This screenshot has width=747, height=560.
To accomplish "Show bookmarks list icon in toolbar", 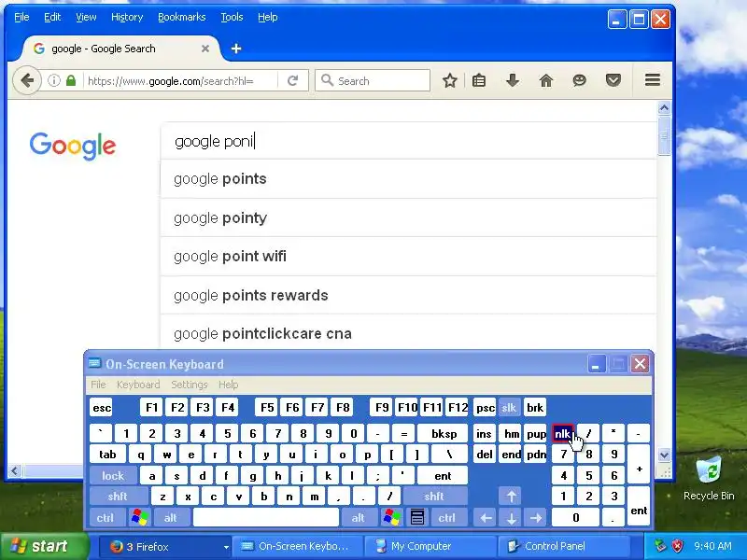I will click(479, 80).
